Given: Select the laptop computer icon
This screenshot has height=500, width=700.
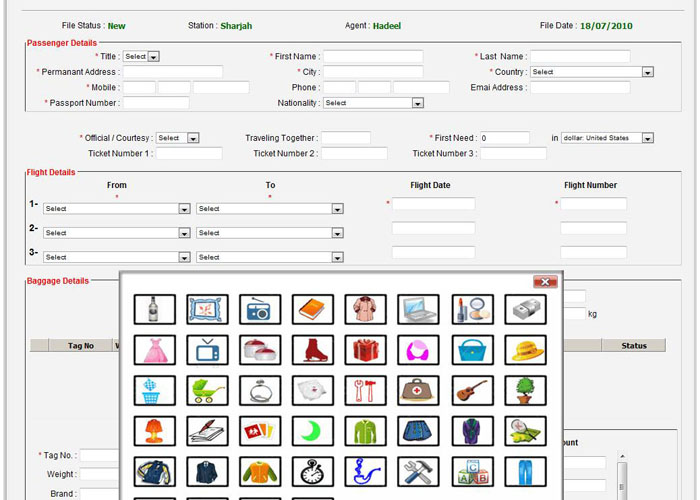Looking at the screenshot, I should [x=419, y=309].
